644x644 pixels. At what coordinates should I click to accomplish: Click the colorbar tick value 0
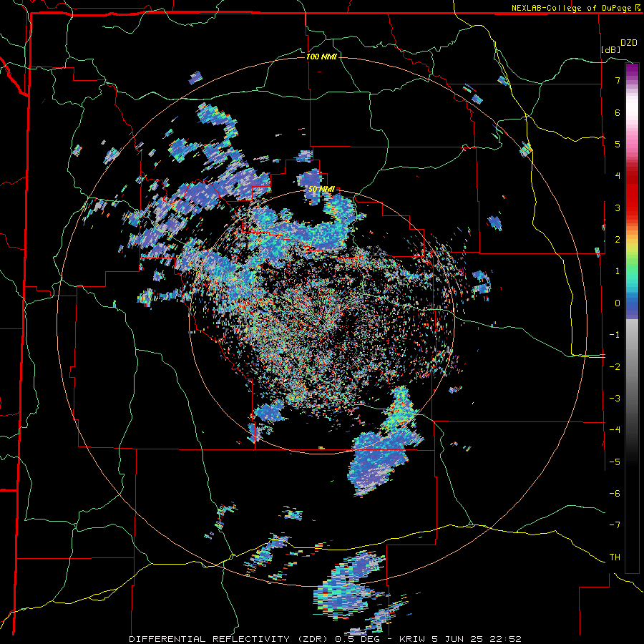(x=618, y=303)
